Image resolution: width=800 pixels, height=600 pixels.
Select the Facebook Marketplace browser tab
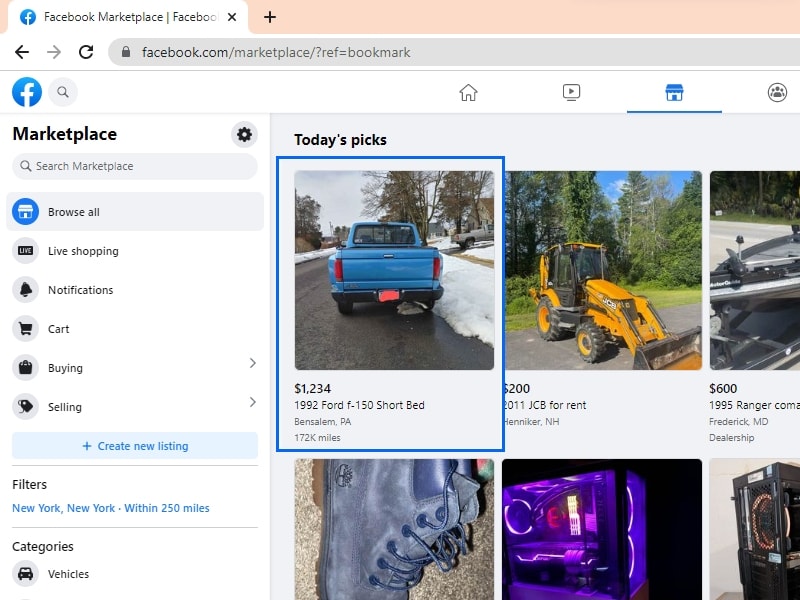(x=128, y=17)
